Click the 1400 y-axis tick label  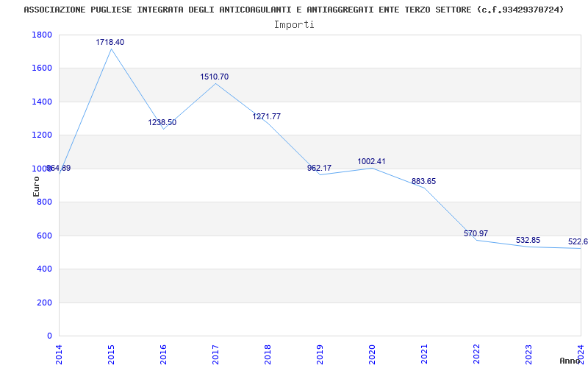[x=42, y=102]
